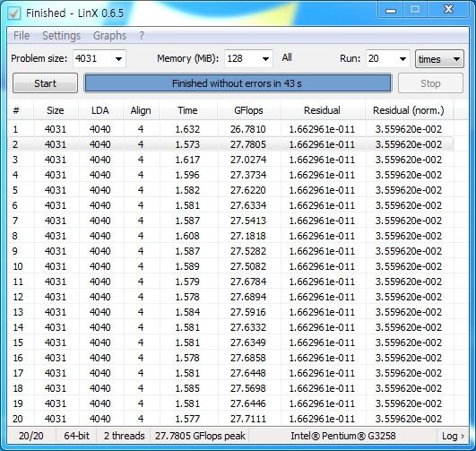Expand the Problem size dropdown arrow
Screen dimensions: 476x451
(118, 59)
